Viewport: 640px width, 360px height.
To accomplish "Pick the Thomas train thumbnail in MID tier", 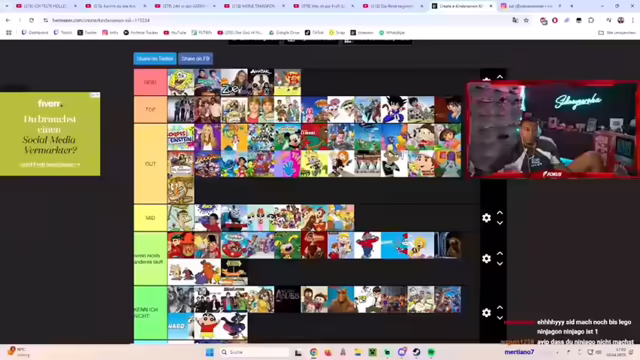I will point(234,218).
